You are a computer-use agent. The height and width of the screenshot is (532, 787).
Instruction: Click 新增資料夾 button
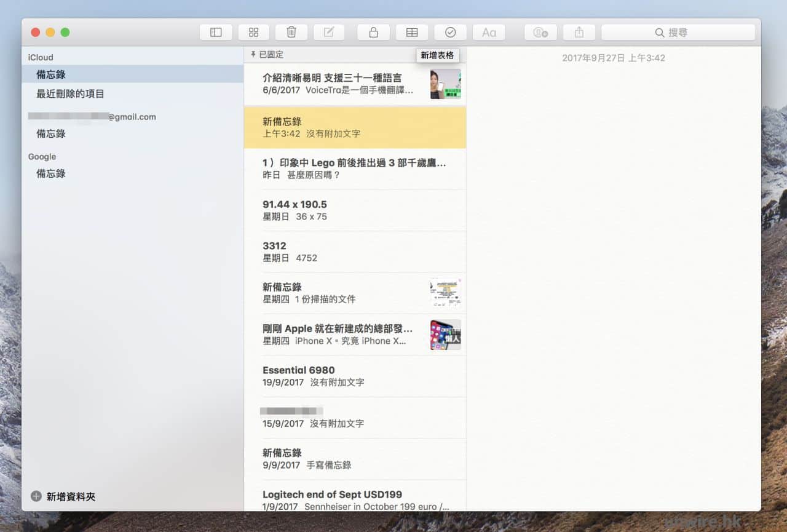[x=63, y=496]
